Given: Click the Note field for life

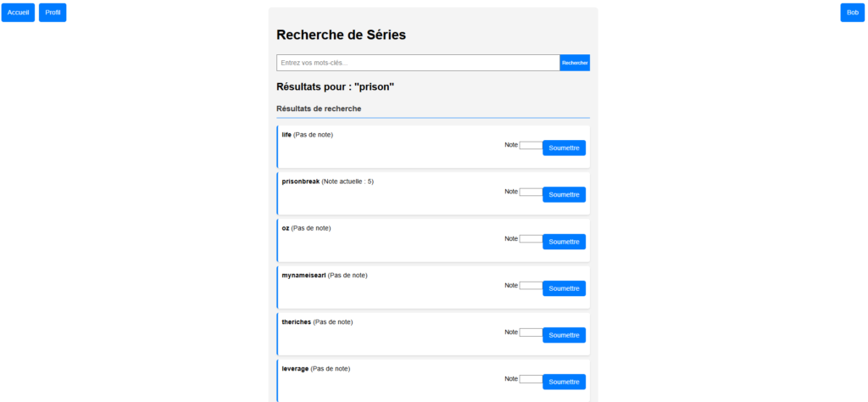Looking at the screenshot, I should 531,145.
